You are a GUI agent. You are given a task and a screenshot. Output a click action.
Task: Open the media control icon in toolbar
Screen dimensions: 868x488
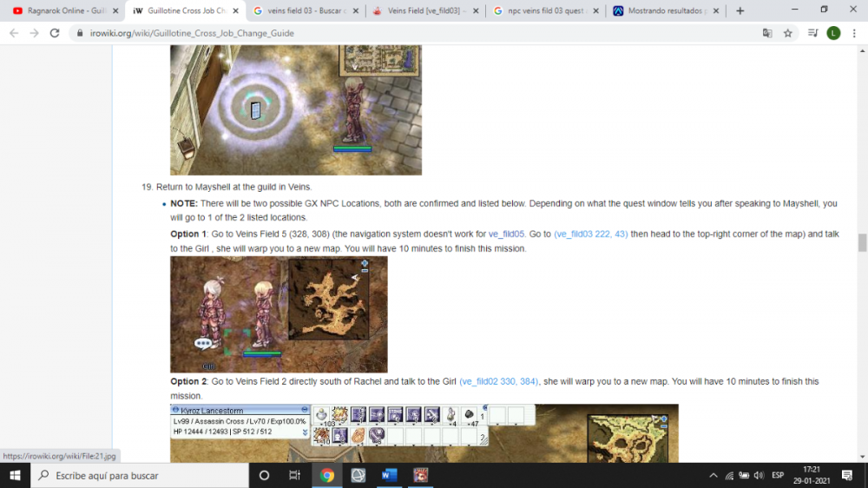pos(812,33)
